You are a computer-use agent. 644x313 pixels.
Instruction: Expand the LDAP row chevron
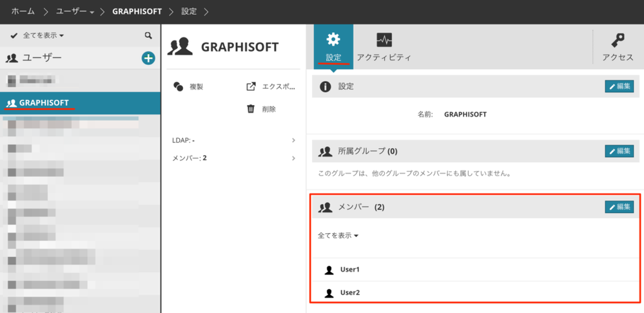pos(293,140)
